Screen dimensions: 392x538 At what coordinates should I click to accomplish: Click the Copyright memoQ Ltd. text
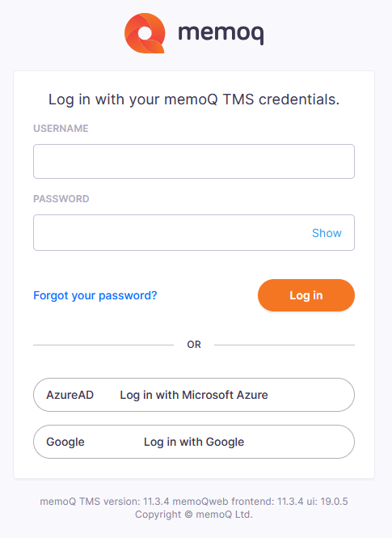(194, 515)
